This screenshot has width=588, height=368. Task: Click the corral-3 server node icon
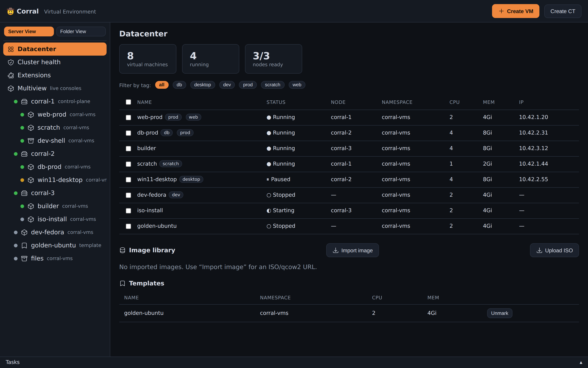(24, 193)
